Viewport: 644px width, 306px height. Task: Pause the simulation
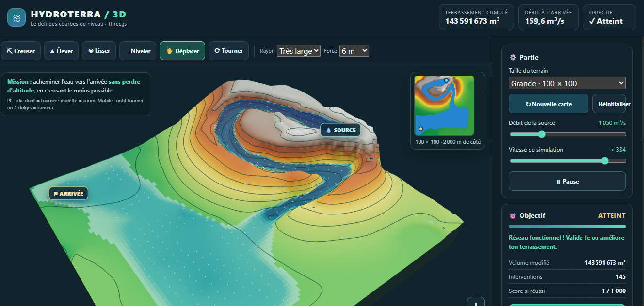coord(567,182)
